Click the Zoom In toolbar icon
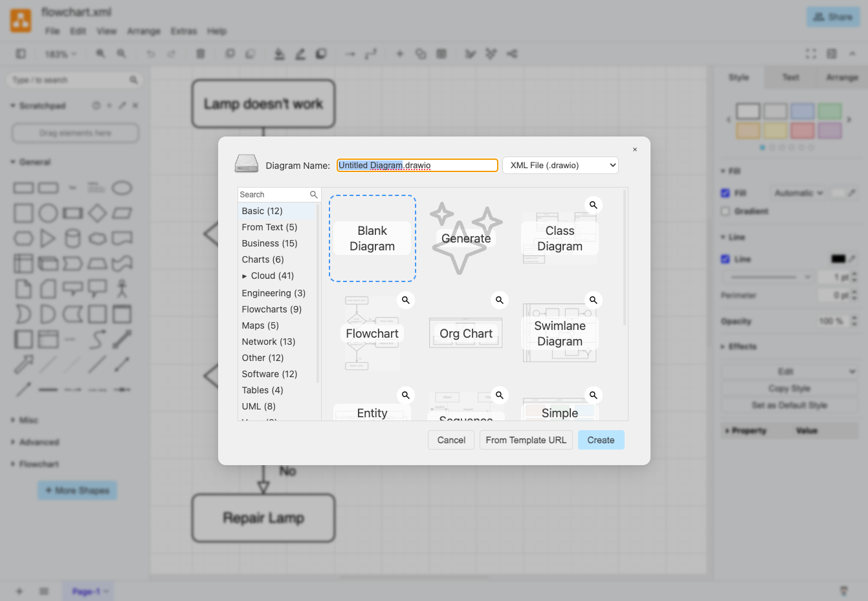 (x=100, y=54)
